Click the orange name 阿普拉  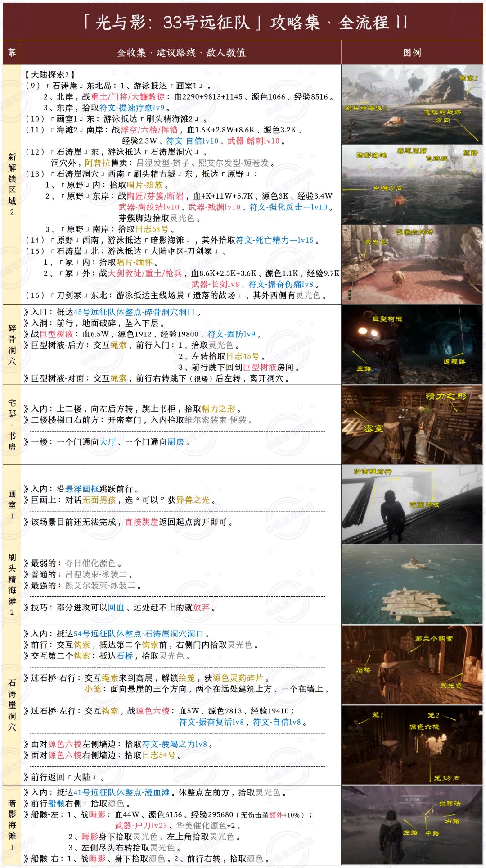point(97,163)
